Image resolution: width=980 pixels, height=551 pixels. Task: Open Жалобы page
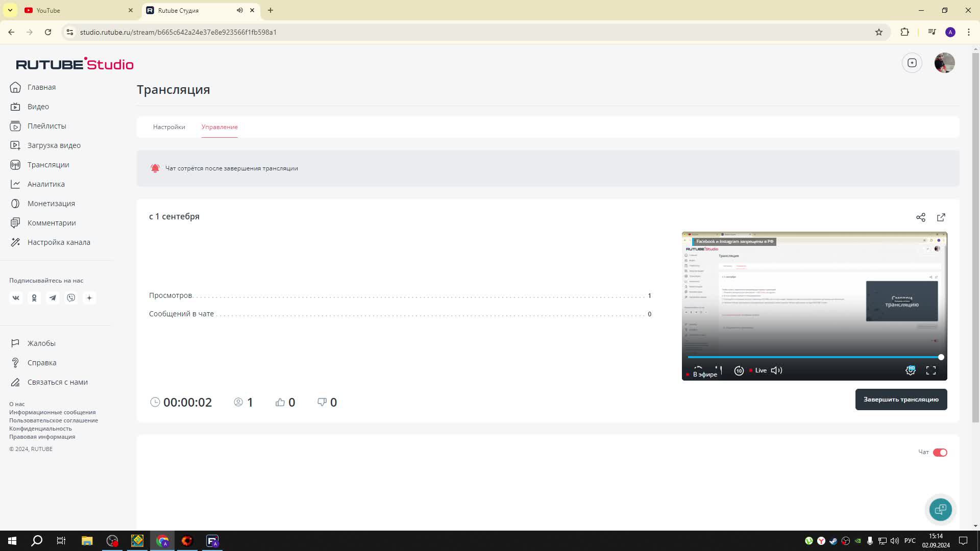click(33, 343)
